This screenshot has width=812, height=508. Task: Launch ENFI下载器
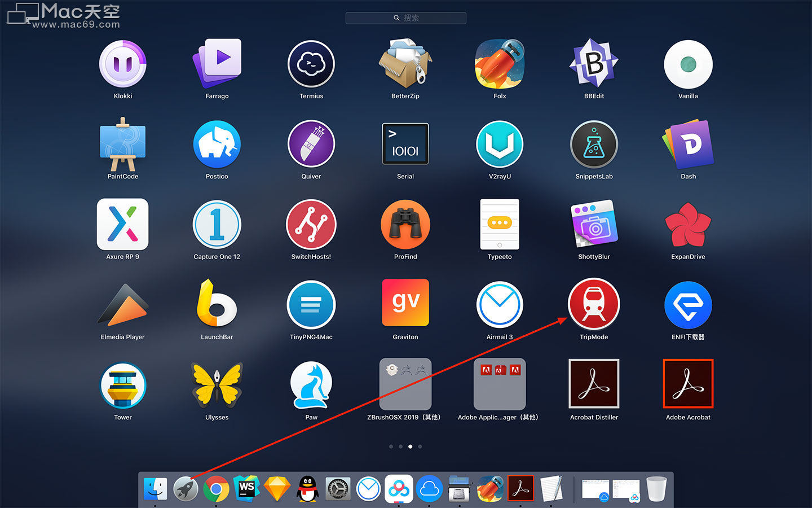pos(688,305)
